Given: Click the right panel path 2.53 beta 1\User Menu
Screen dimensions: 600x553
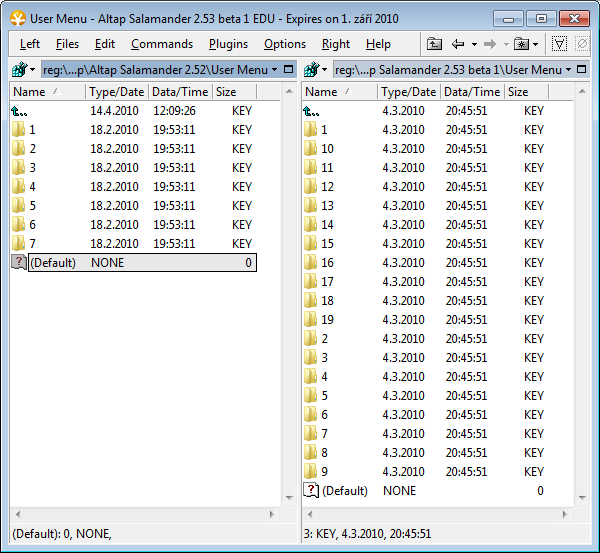Looking at the screenshot, I should 448,70.
